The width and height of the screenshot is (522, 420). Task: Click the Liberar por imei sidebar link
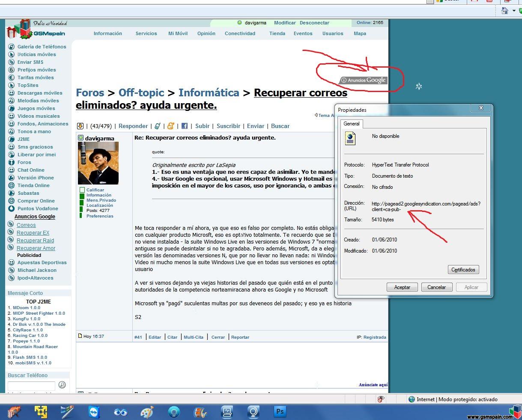pyautogui.click(x=36, y=155)
